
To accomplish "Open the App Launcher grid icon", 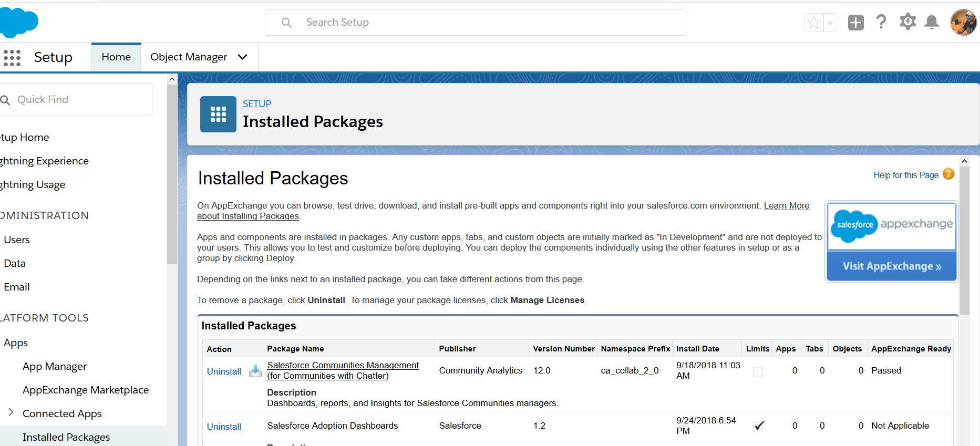I will [12, 57].
